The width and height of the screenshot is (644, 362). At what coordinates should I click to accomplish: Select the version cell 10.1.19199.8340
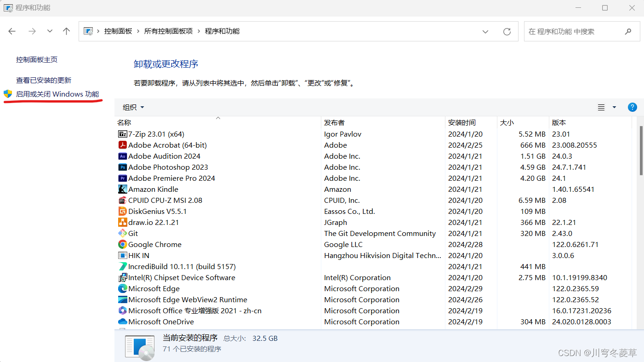(580, 278)
